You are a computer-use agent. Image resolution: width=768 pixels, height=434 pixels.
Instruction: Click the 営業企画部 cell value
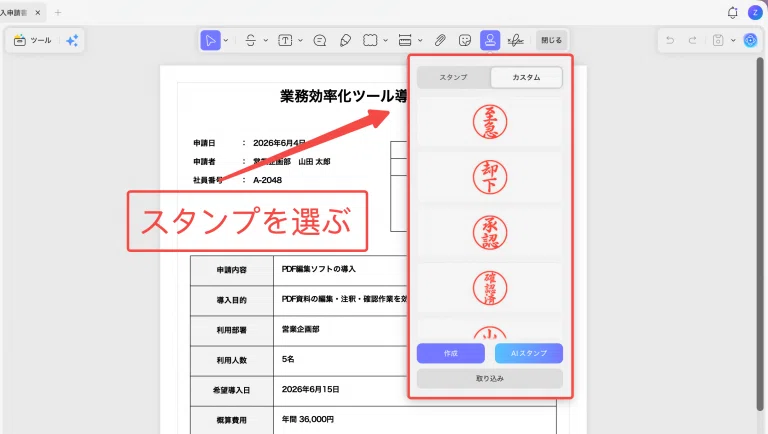(300, 329)
